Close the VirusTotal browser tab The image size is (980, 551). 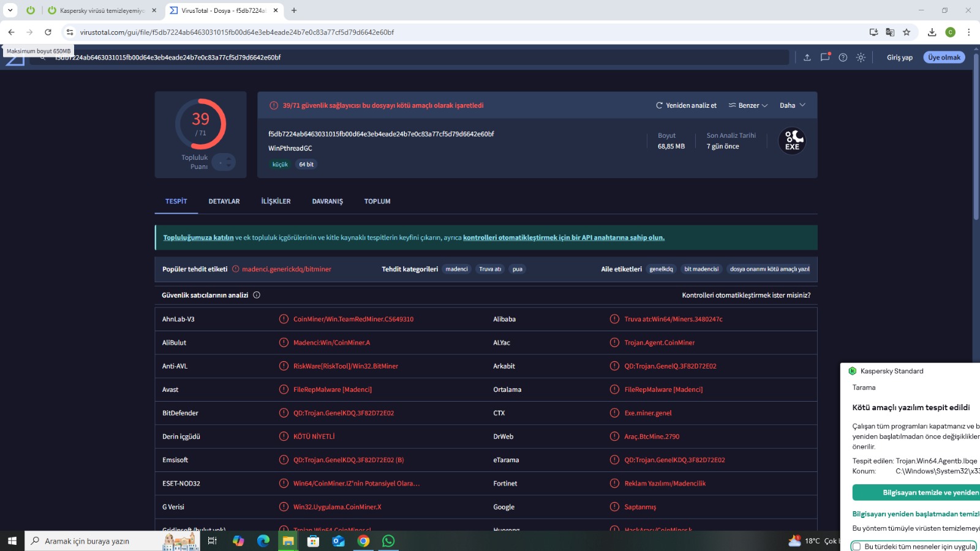(276, 10)
